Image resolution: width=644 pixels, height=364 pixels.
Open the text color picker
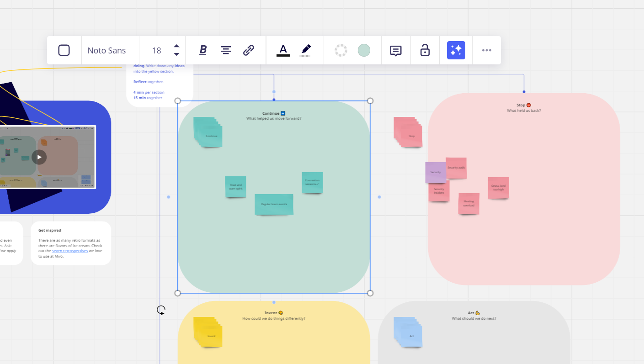(x=283, y=50)
